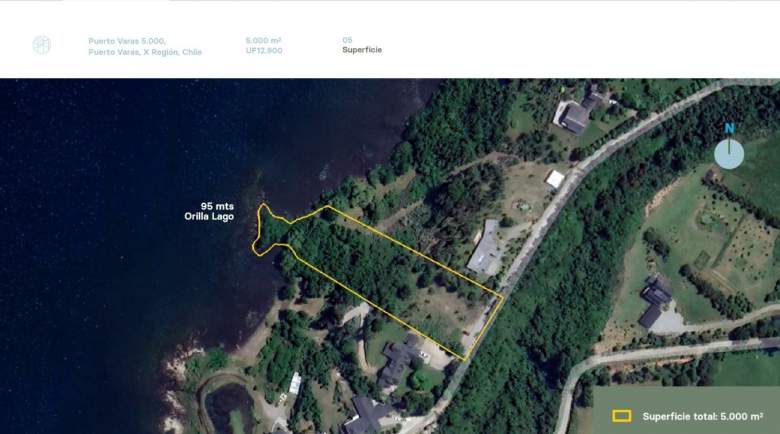Click the 95 mts Orilla Lago label
This screenshot has width=780, height=434.
[209, 211]
